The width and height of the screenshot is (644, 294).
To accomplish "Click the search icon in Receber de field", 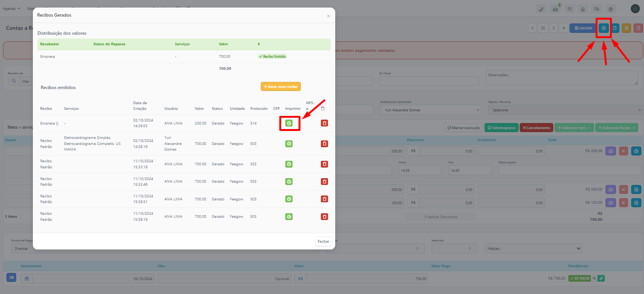I will (x=14, y=81).
